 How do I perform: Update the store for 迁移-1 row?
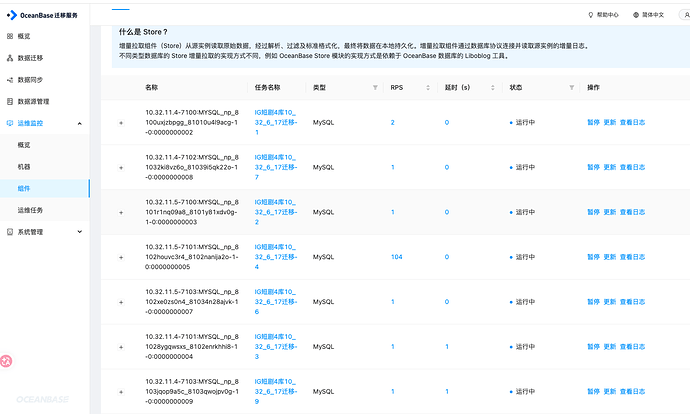click(609, 122)
